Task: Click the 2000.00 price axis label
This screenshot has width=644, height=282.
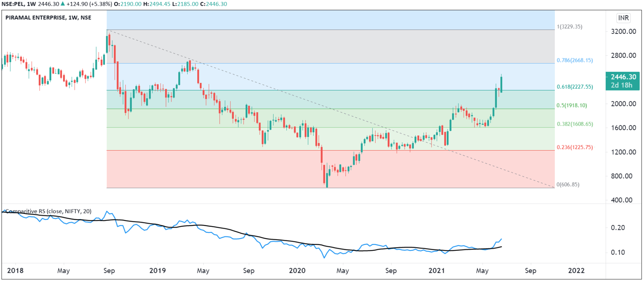Action: pyautogui.click(x=623, y=104)
